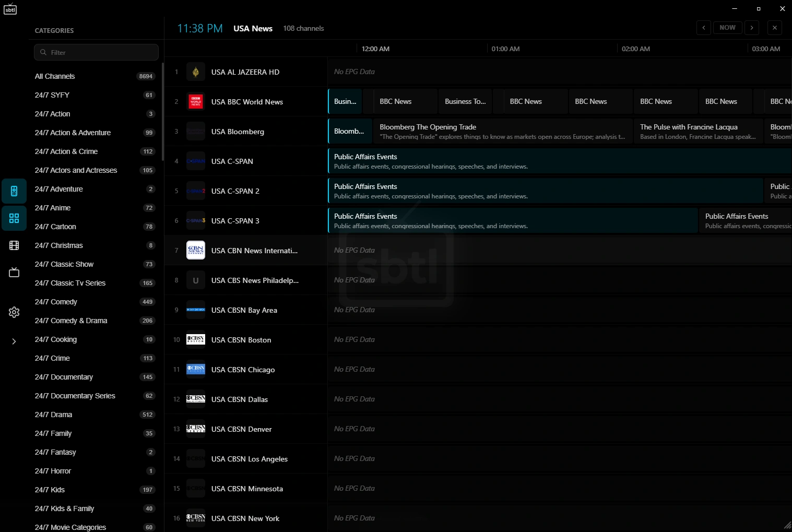Click the sbtl app logo in title bar
The image size is (792, 532).
pyautogui.click(x=10, y=9)
